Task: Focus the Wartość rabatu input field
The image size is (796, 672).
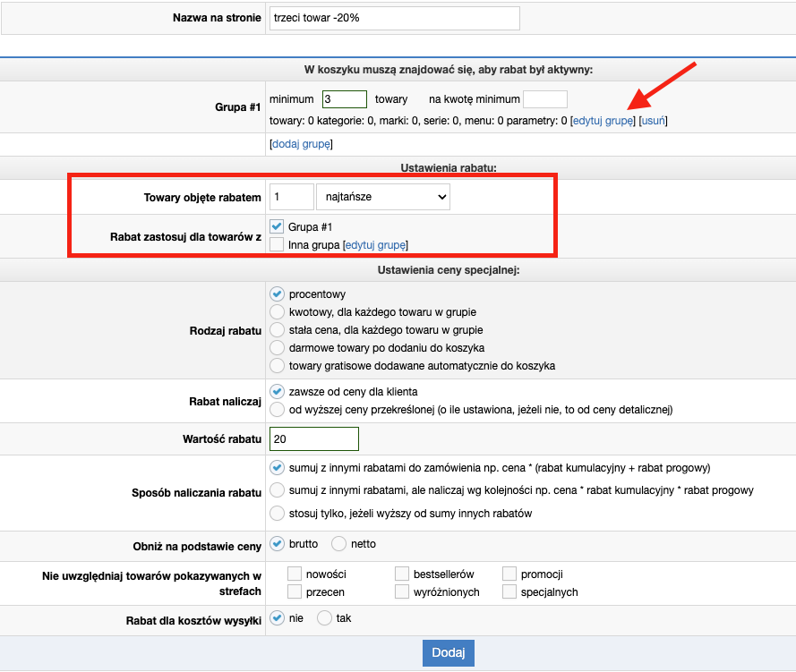Action: 313,439
